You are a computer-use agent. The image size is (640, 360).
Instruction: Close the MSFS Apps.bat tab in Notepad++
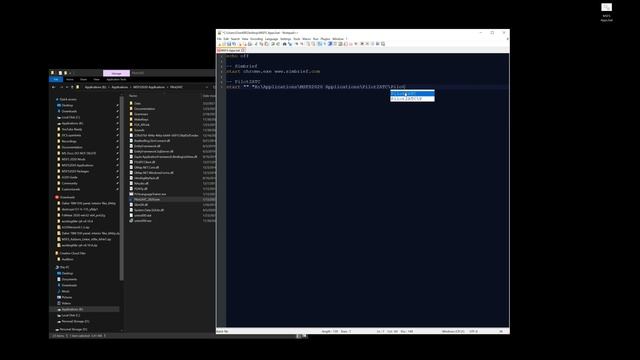[243, 50]
